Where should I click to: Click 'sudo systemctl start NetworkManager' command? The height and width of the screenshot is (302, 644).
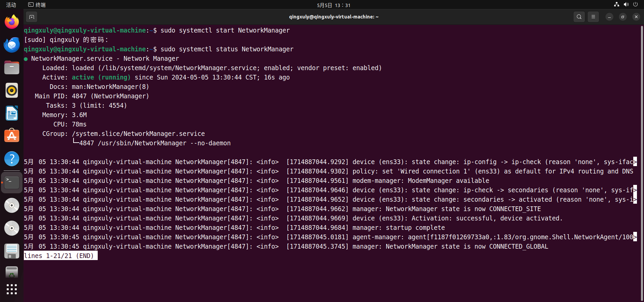point(225,31)
